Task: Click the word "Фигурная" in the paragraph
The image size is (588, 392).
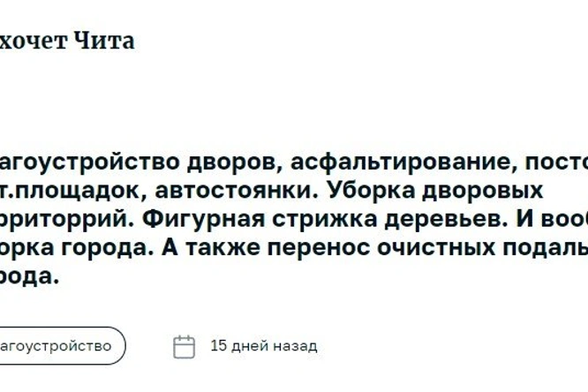Action: point(195,219)
